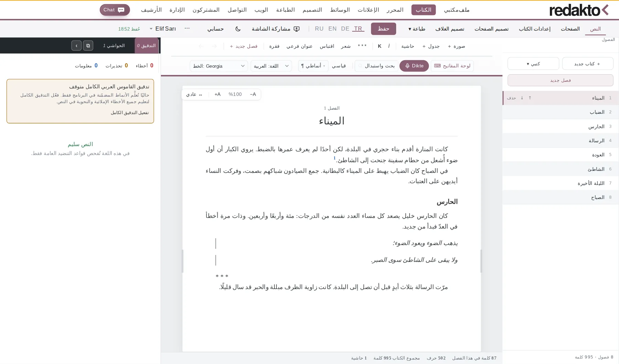Move المیناء chapter down with arrow

(522, 98)
